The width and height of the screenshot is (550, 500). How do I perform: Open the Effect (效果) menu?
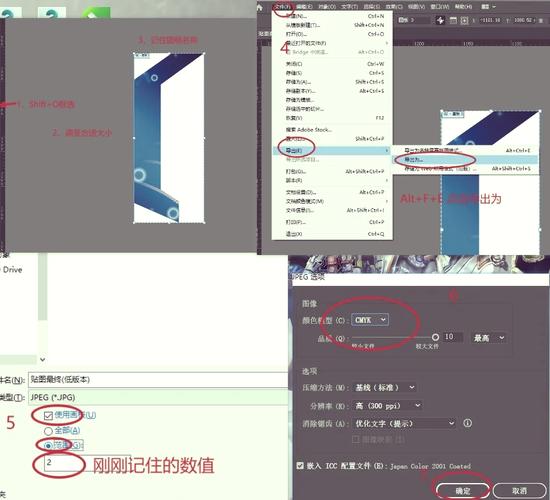pos(394,7)
